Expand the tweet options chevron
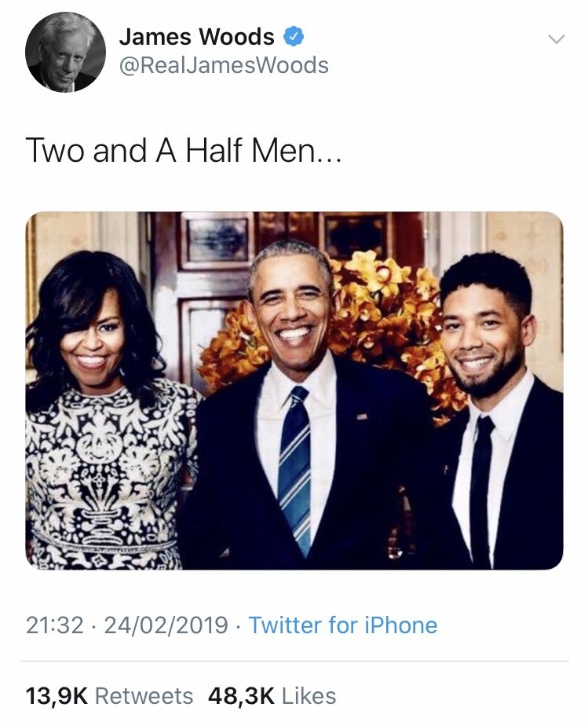 (556, 38)
